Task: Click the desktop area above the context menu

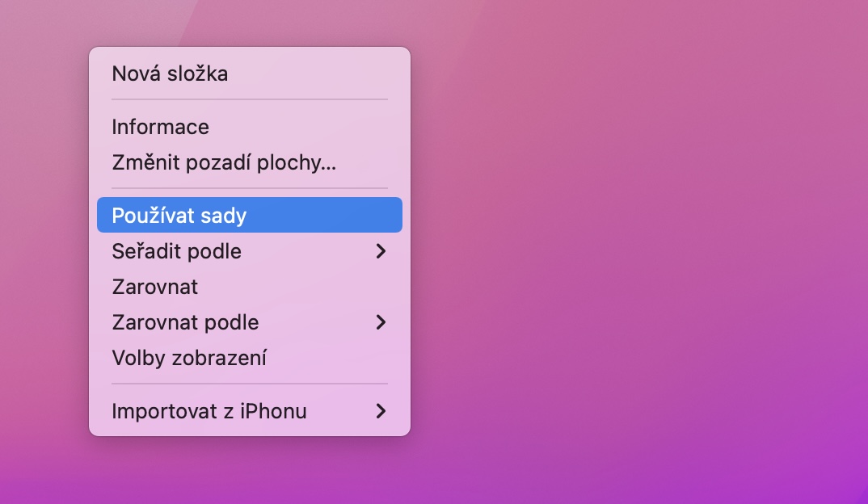Action: click(x=249, y=23)
